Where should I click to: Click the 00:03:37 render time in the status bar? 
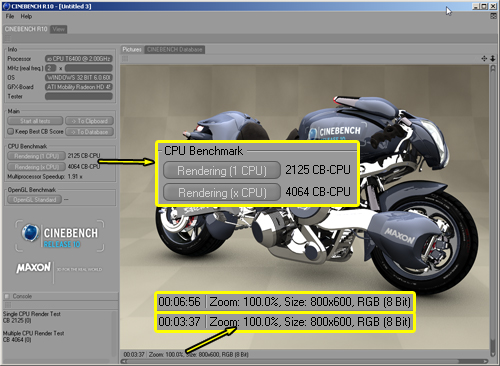coord(134,354)
